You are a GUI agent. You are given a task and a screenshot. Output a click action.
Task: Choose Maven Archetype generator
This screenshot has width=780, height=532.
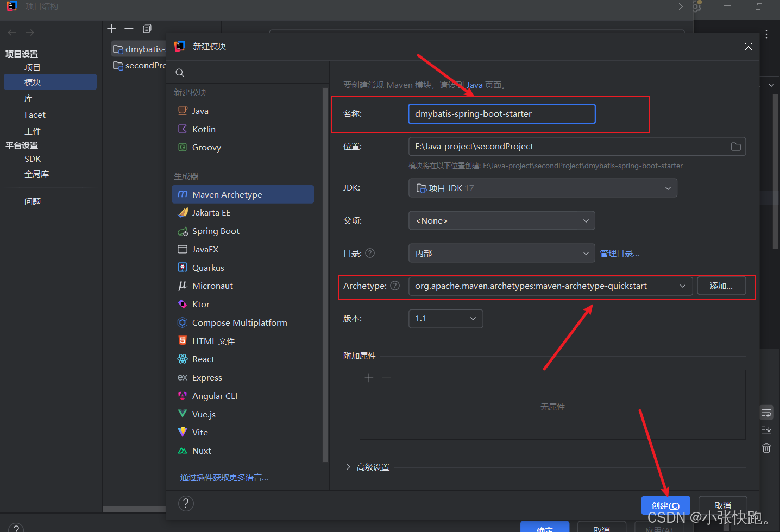click(243, 194)
